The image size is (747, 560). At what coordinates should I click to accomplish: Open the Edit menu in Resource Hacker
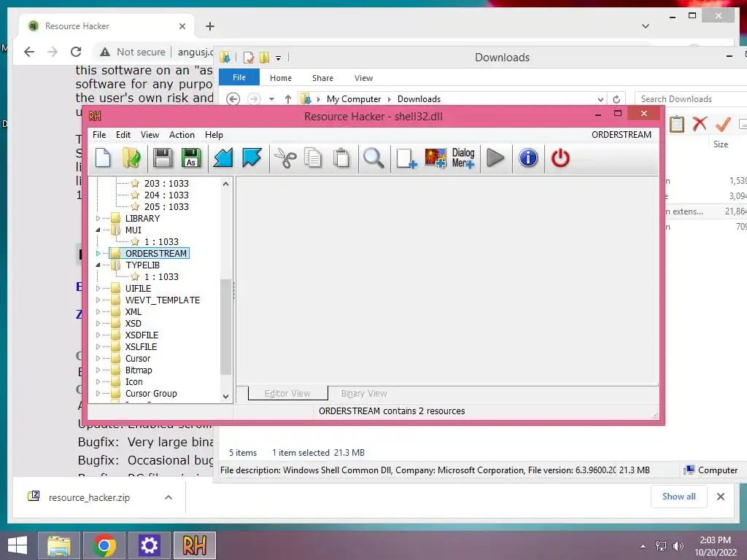tap(123, 135)
